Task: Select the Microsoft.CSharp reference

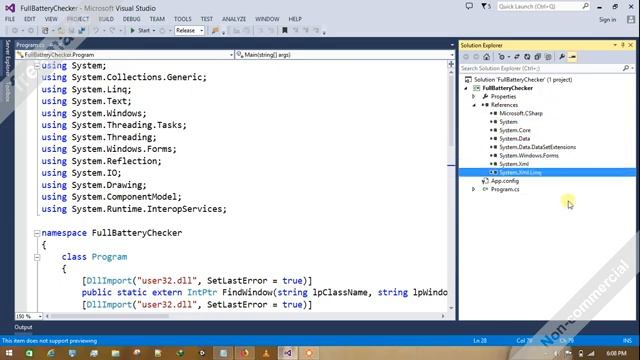Action: (521, 113)
